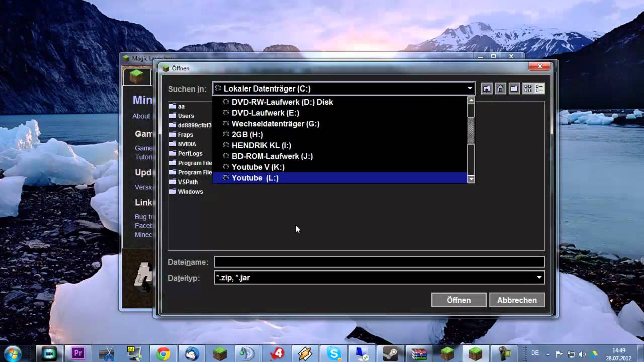
Task: Focus the Dateiname text field
Action: click(379, 262)
